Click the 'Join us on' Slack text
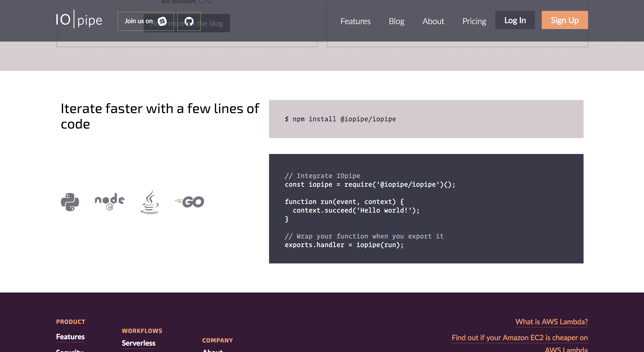Screen dimensions: 644x352 click(138, 21)
